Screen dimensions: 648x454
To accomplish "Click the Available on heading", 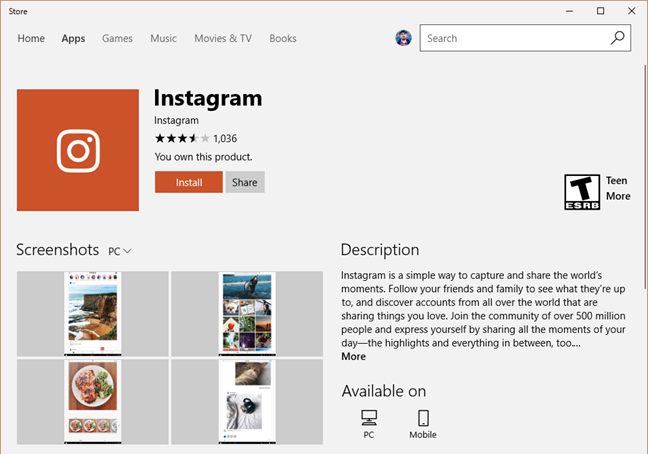I will (x=384, y=391).
